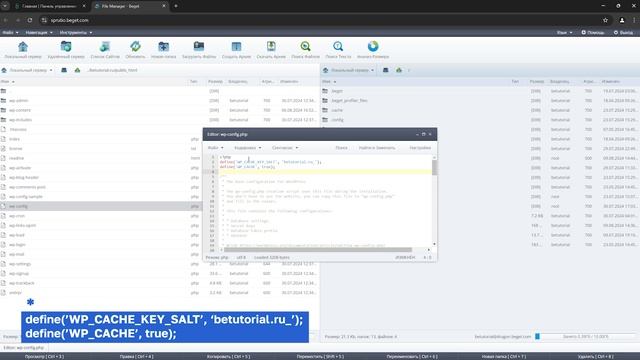Click the wp-content folder icon

tap(4, 110)
